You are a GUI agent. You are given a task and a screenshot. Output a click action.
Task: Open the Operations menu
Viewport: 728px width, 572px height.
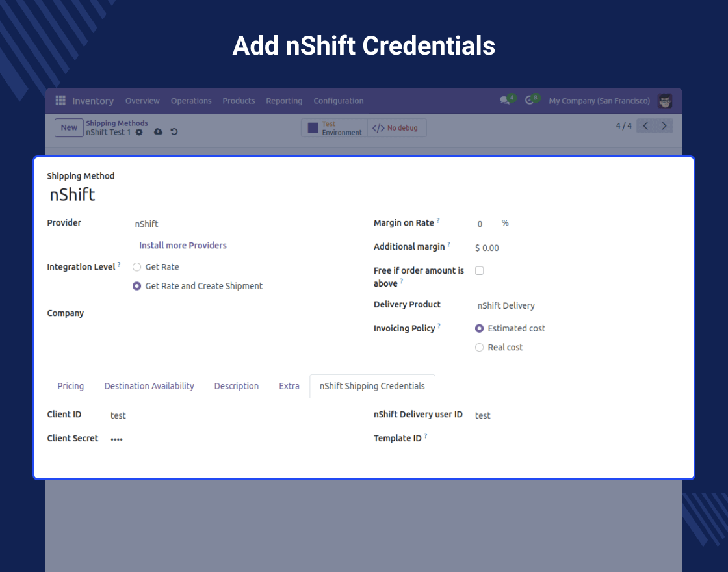[191, 101]
